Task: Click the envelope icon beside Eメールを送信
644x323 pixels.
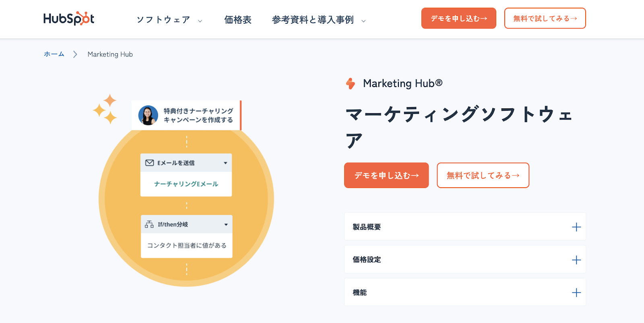Action: point(150,163)
